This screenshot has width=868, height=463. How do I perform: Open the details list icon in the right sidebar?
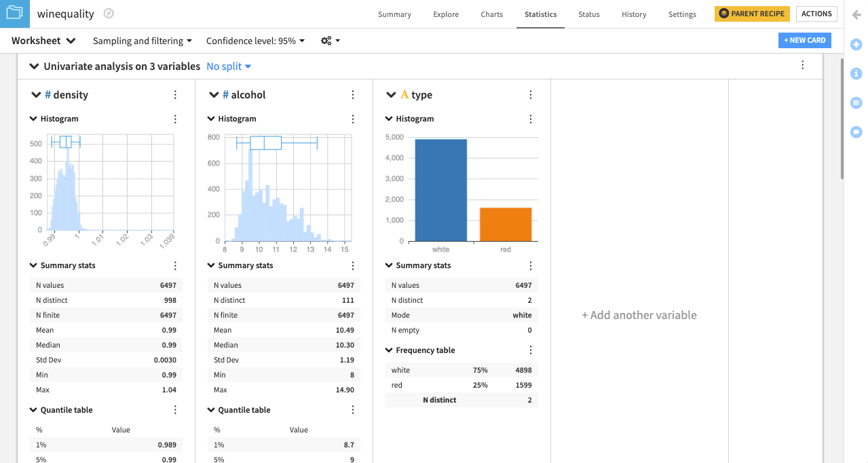click(856, 103)
